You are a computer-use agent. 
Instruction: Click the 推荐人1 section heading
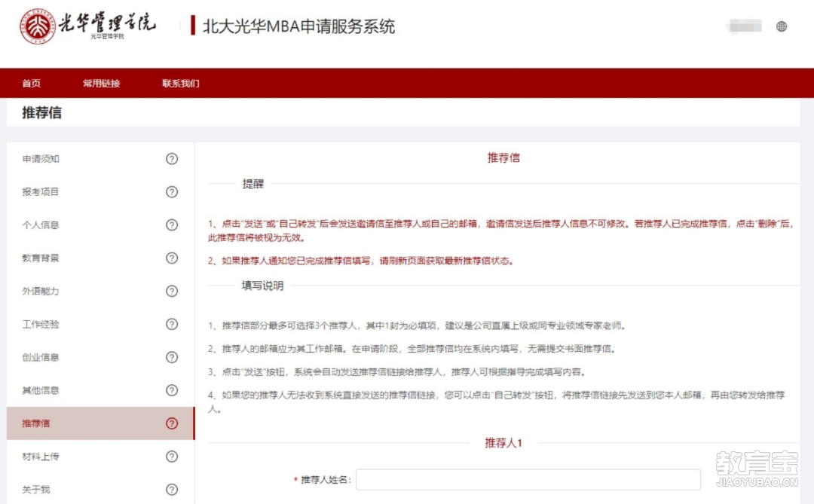503,443
